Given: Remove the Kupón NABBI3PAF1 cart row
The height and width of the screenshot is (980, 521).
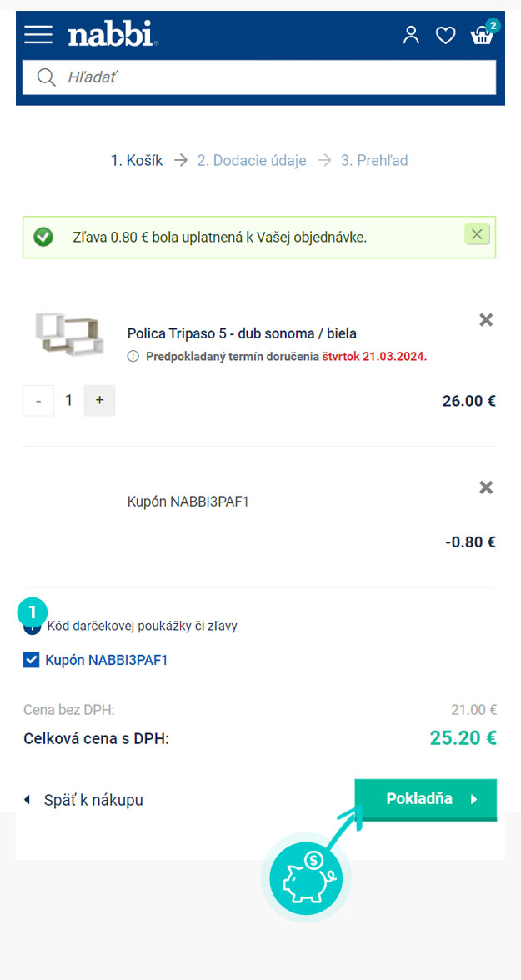Looking at the screenshot, I should (486, 487).
